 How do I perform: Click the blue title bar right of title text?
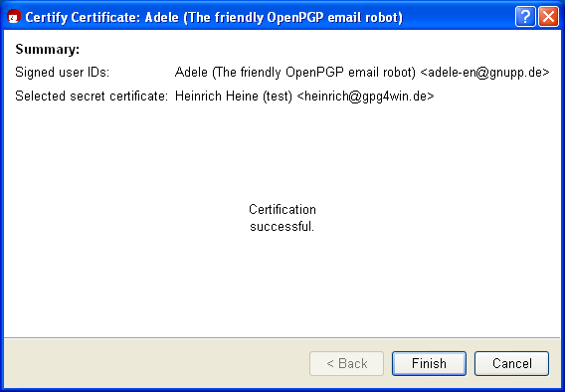[x=458, y=17]
